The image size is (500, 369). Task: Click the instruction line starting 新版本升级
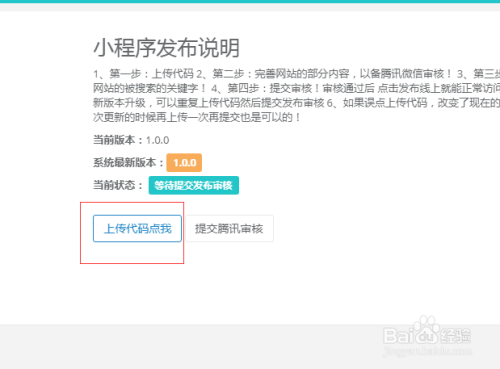click(296, 103)
